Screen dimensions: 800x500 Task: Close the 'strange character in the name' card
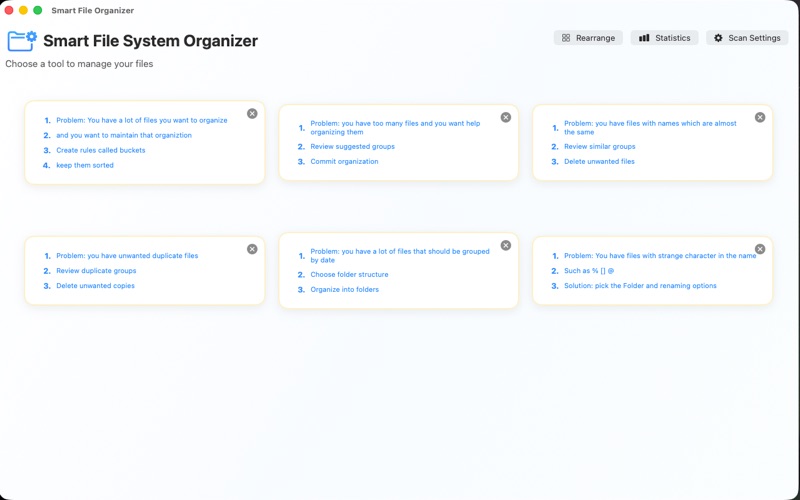tap(760, 249)
